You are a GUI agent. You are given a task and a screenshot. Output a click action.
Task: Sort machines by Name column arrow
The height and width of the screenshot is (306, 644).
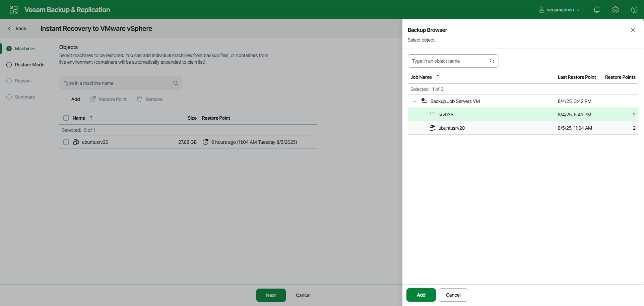pyautogui.click(x=91, y=118)
